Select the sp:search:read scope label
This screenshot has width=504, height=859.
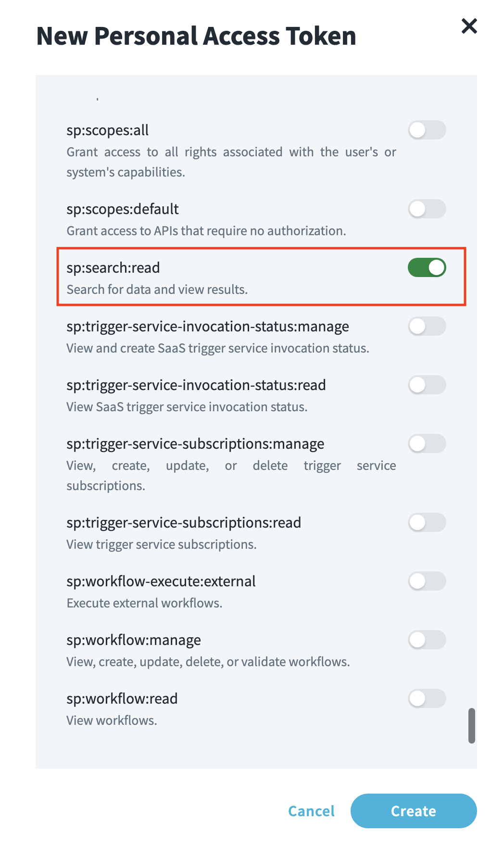pyautogui.click(x=113, y=267)
